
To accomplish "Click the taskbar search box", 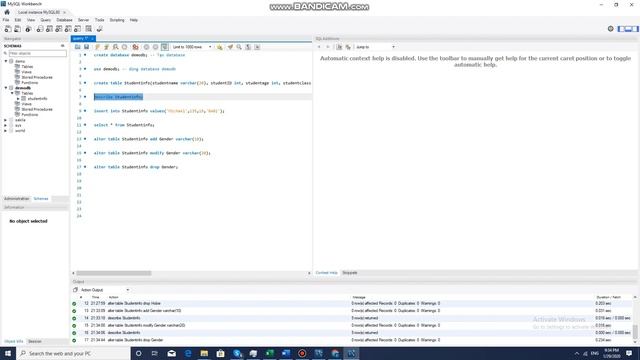I will 73,353.
